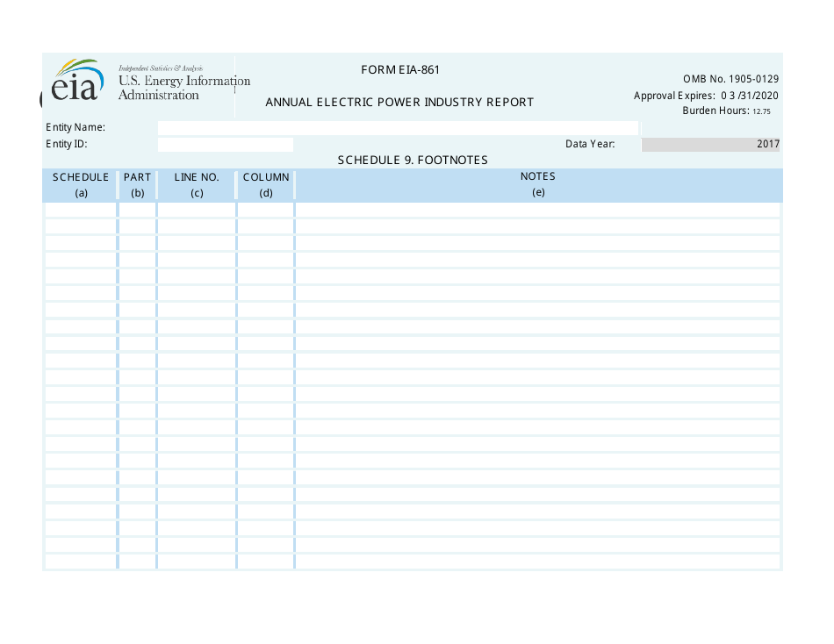Select the LINE NO. column header
The image size is (834, 644).
[196, 184]
